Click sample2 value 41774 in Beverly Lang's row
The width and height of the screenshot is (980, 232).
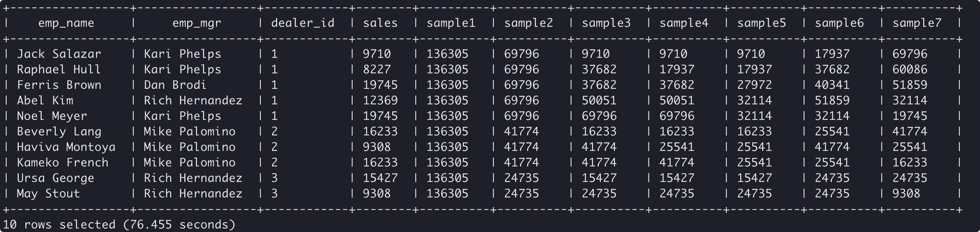coord(521,132)
